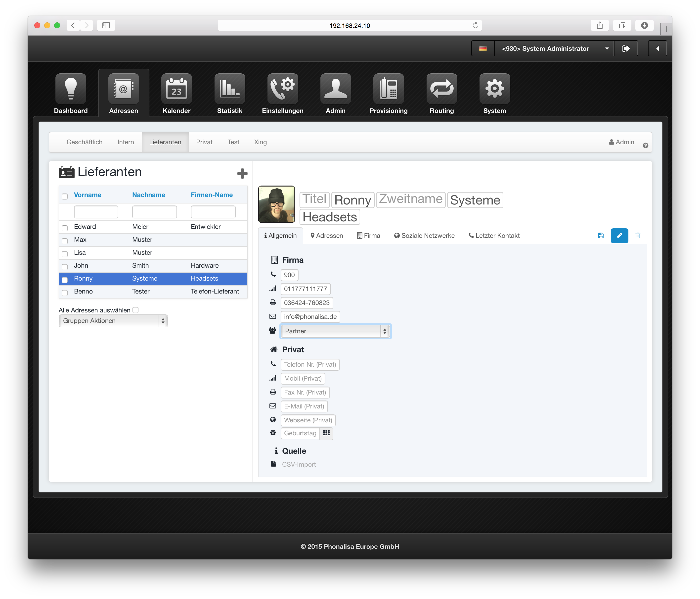This screenshot has width=700, height=599.
Task: Click the Titel name field
Action: [314, 200]
